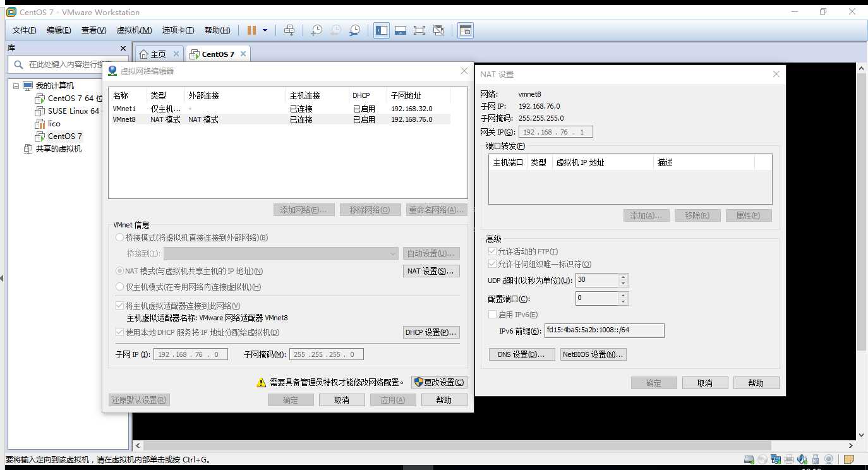The image size is (868, 470).
Task: Click the library search magnifier icon
Action: (x=18, y=64)
